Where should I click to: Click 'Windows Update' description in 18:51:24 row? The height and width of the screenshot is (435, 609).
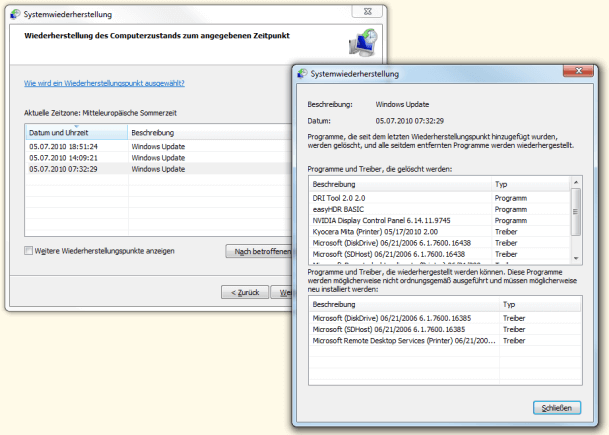click(x=158, y=146)
